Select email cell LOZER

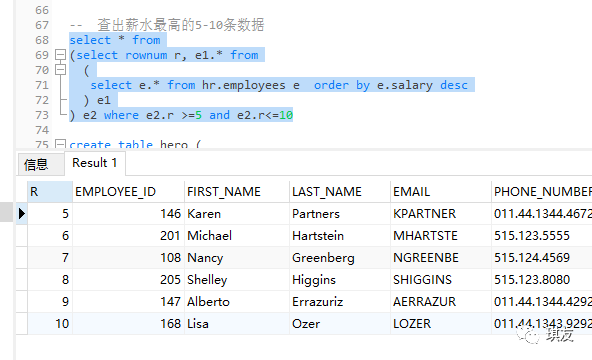click(x=441, y=323)
